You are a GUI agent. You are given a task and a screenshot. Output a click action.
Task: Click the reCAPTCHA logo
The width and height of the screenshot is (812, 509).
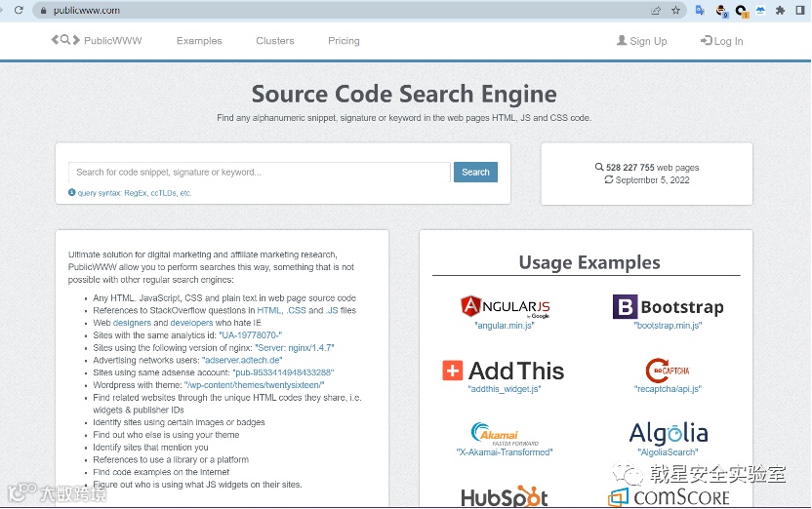point(668,371)
